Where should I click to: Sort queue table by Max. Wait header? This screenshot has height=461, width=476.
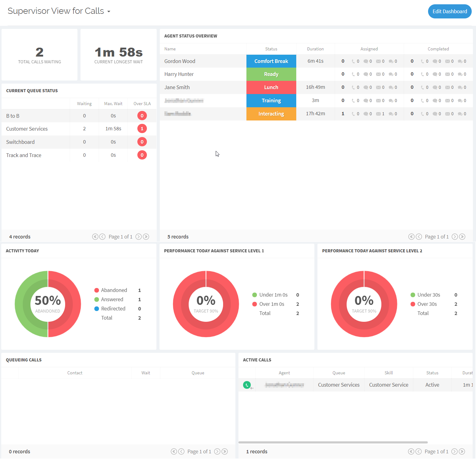click(113, 104)
